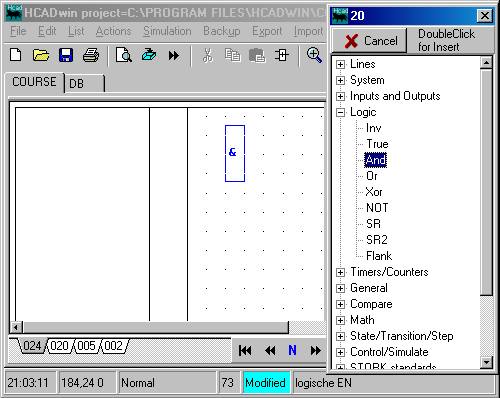Expand the State/Transition/Step node
Viewport: 500px width, 398px height.
point(340,336)
